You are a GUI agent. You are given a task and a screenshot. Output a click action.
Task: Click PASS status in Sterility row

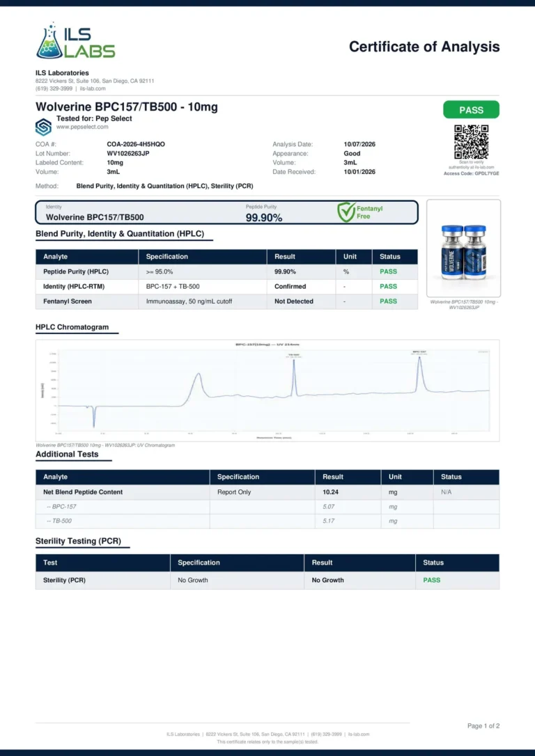pyautogui.click(x=432, y=580)
